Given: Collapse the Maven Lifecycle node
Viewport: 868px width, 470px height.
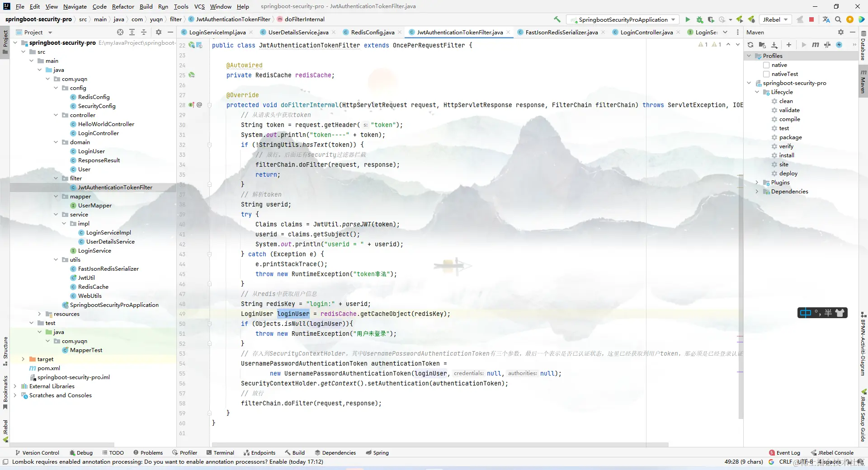Looking at the screenshot, I should tap(757, 92).
